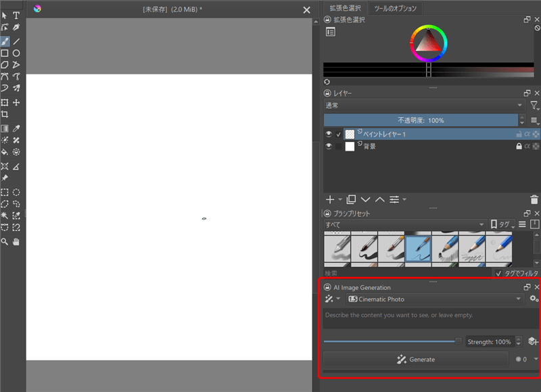The width and height of the screenshot is (541, 392).
Task: Open the Cinematic Photo style dropdown
Action: click(433, 299)
